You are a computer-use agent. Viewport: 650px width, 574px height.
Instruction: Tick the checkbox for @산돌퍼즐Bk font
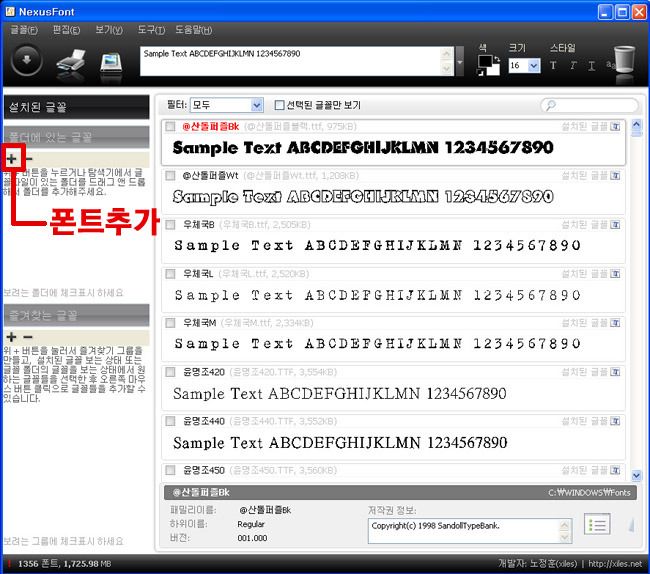[170, 126]
